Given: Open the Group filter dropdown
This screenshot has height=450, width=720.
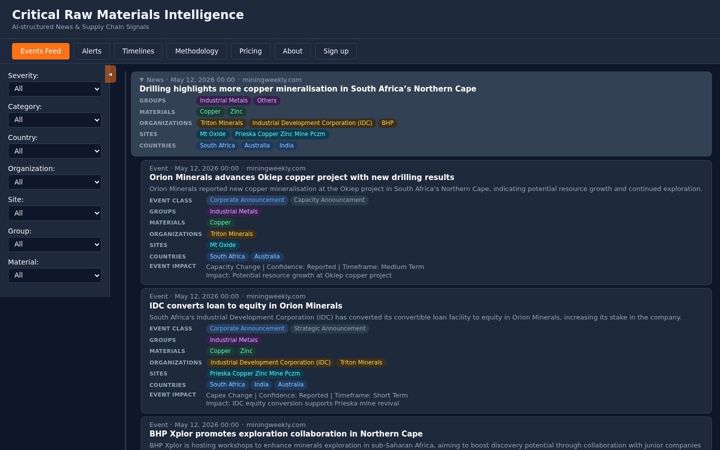Looking at the screenshot, I should (x=55, y=244).
